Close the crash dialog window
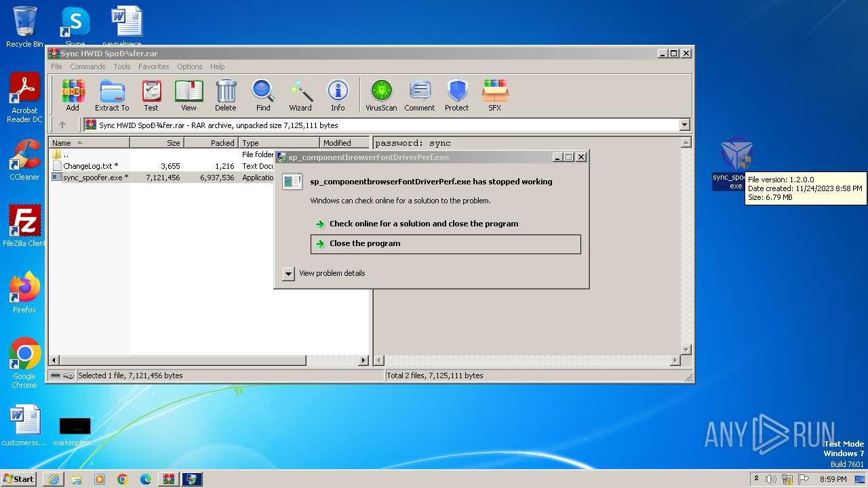The image size is (868, 488). click(x=581, y=157)
